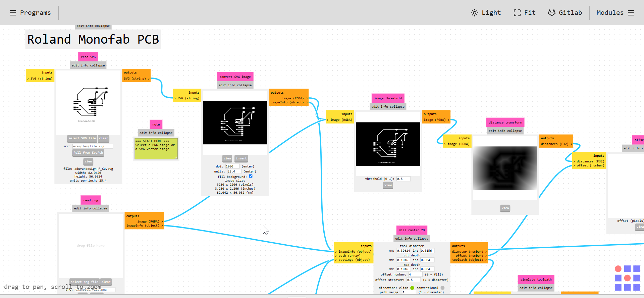Click the dpi input field
Screen dimensions: 644x298
point(232,166)
